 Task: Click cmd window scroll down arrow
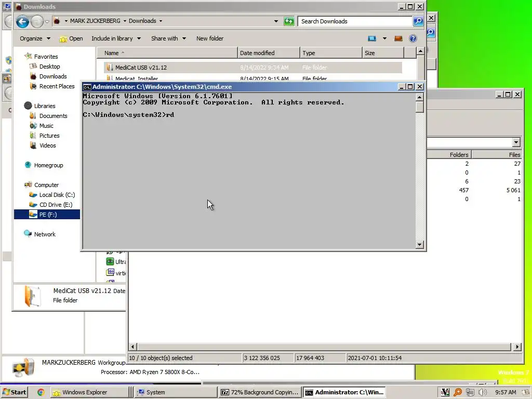click(419, 245)
